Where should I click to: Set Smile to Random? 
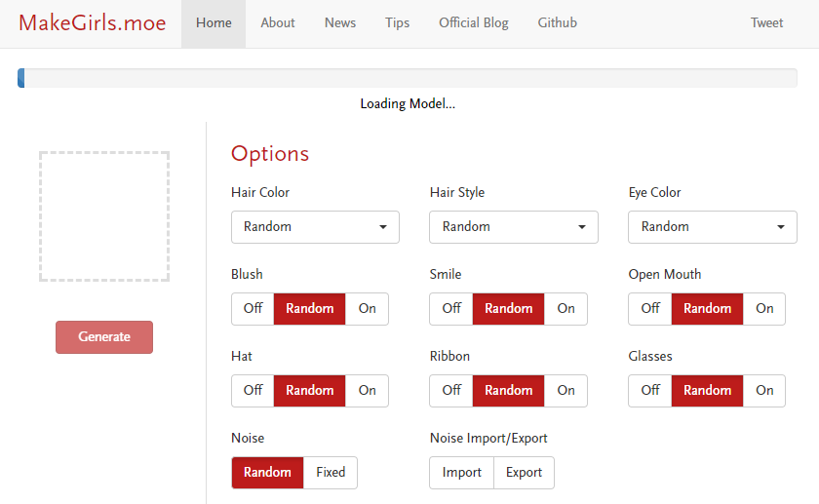pyautogui.click(x=508, y=309)
